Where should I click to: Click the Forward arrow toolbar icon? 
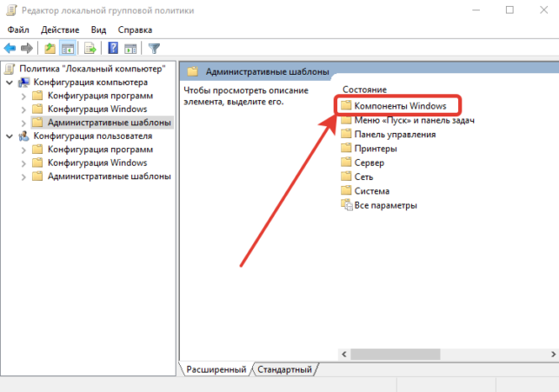click(27, 48)
